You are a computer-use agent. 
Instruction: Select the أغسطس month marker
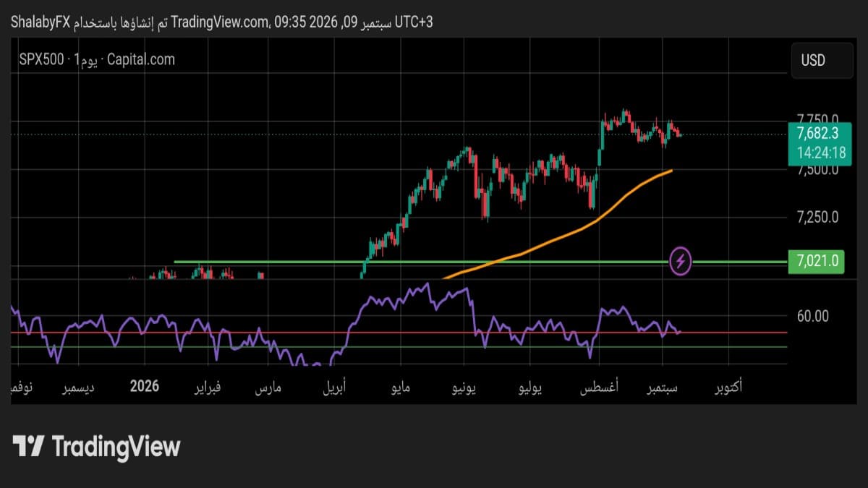[x=598, y=388]
